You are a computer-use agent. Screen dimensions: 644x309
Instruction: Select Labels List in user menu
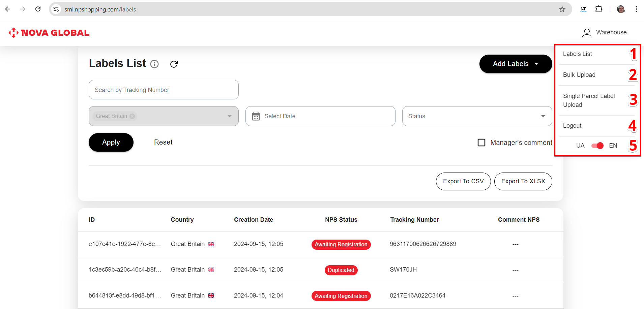(x=577, y=54)
